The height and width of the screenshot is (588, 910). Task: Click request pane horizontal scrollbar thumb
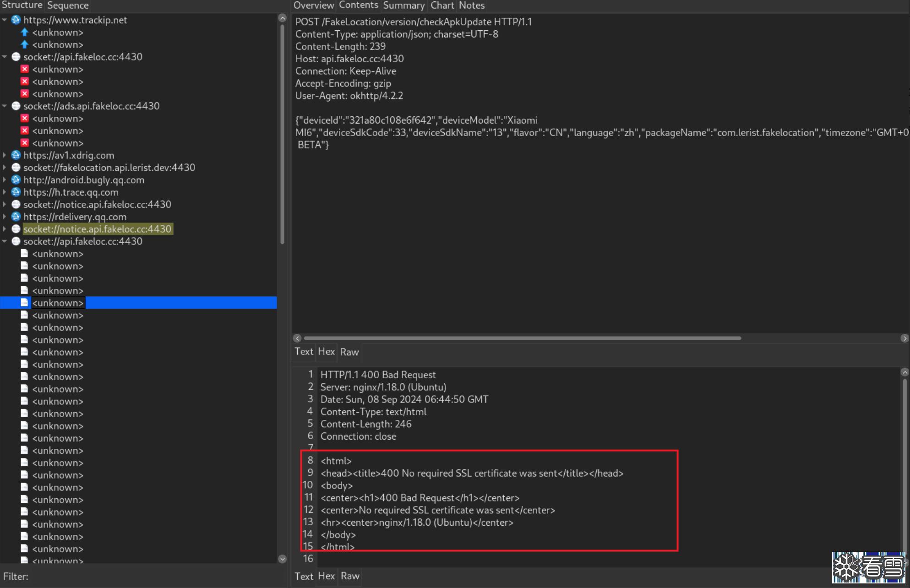pos(522,338)
